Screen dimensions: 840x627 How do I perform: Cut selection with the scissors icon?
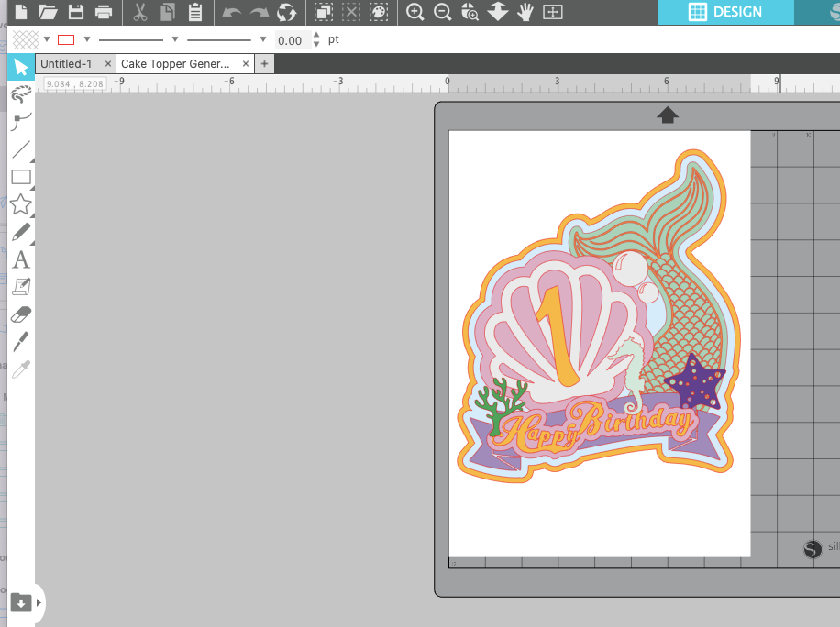coord(139,12)
